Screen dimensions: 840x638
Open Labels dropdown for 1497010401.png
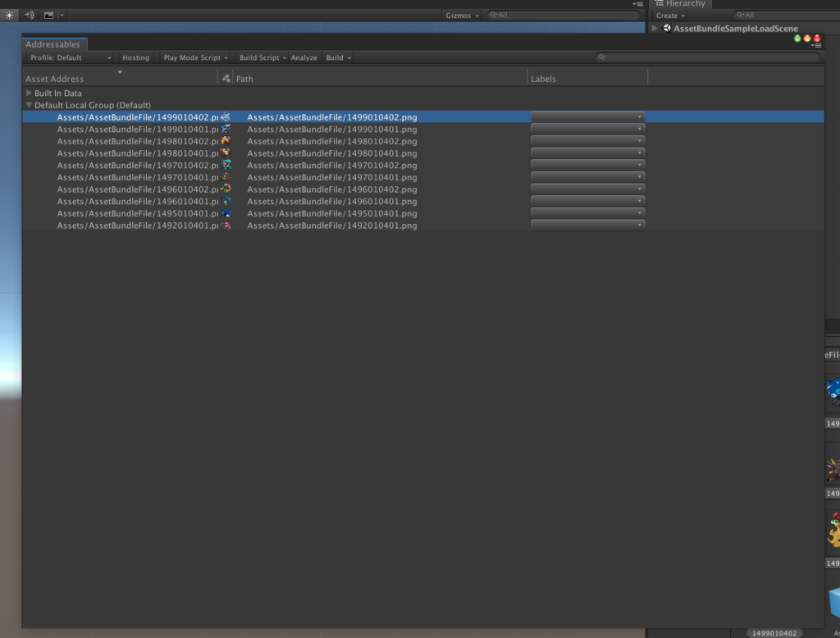click(x=587, y=177)
